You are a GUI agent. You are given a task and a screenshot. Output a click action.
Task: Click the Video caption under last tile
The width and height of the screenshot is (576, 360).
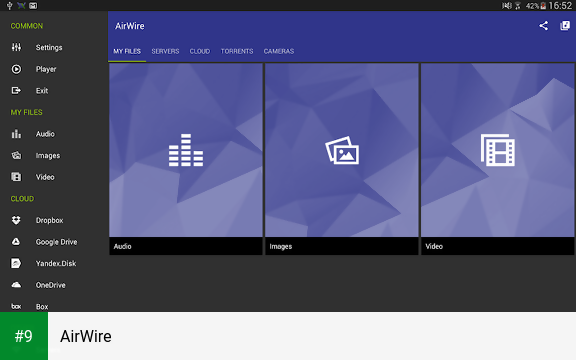coord(434,246)
